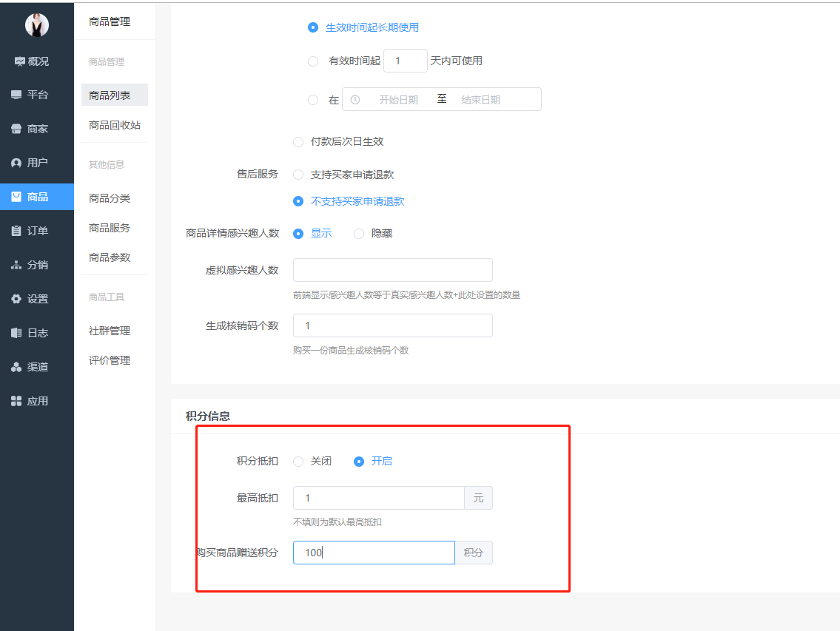
Task: Open 商品回收站 recycle bin page
Action: (115, 125)
